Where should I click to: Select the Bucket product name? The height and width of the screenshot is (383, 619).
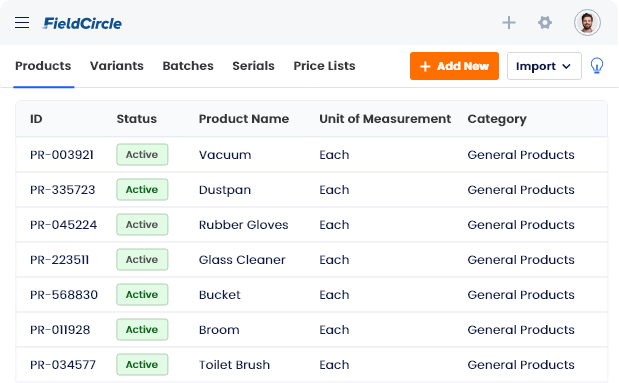point(219,295)
